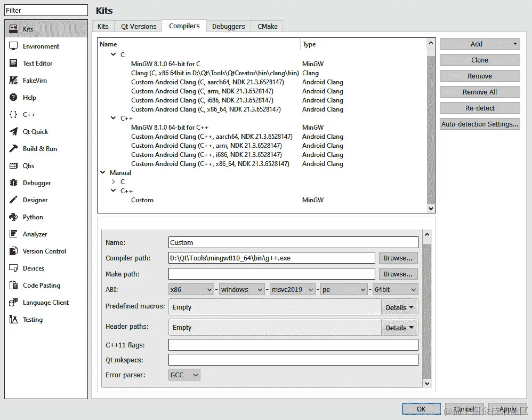Click the Type column header
Screen dimensions: 532x420
pos(364,44)
